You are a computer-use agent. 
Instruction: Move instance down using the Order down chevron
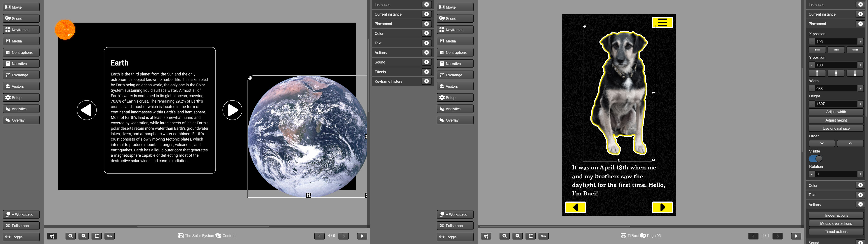[821, 143]
